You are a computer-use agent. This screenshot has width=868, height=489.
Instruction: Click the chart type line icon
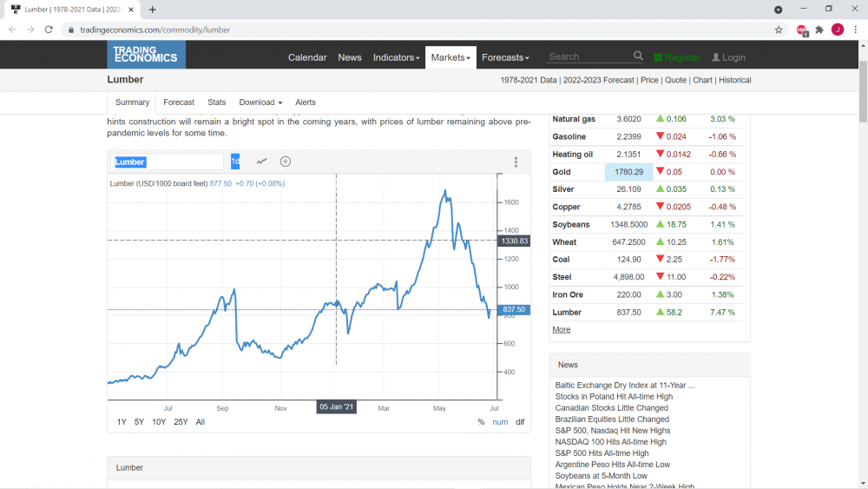click(x=261, y=162)
